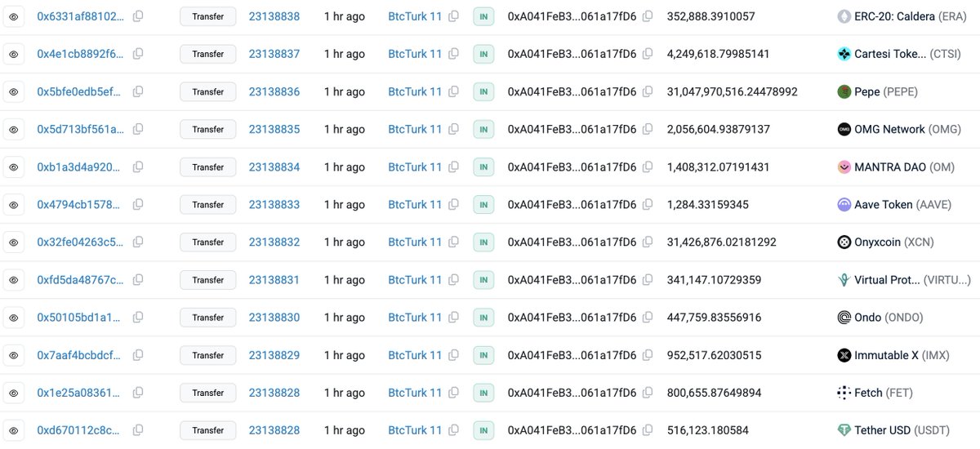Select amount 31,047,970,516.24478992

pyautogui.click(x=733, y=91)
